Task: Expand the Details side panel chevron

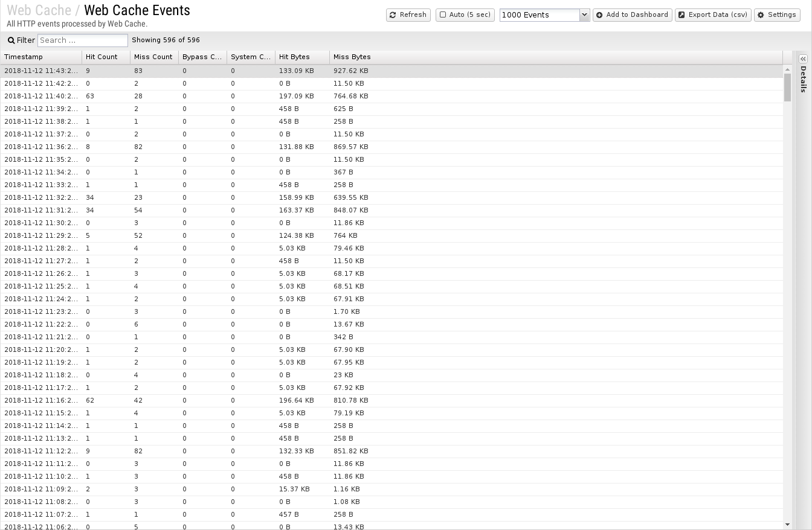Action: coord(803,59)
